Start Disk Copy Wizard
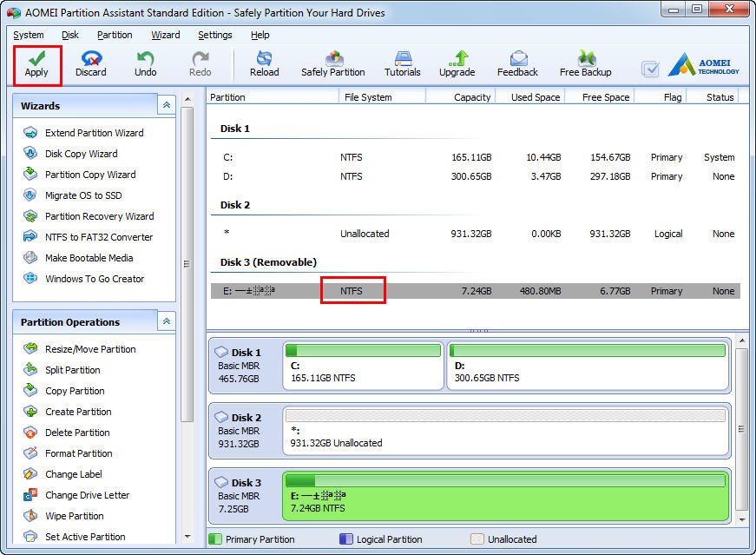Viewport: 756px width, 555px height. (x=70, y=154)
